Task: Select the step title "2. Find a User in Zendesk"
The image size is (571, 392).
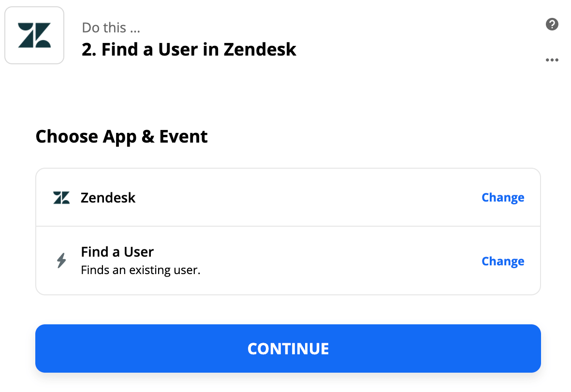Action: (189, 49)
